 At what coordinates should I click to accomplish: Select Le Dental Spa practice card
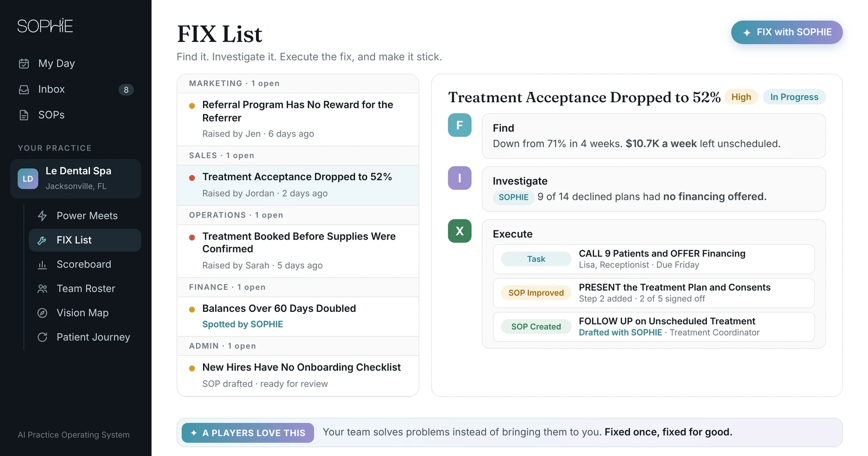click(x=76, y=179)
